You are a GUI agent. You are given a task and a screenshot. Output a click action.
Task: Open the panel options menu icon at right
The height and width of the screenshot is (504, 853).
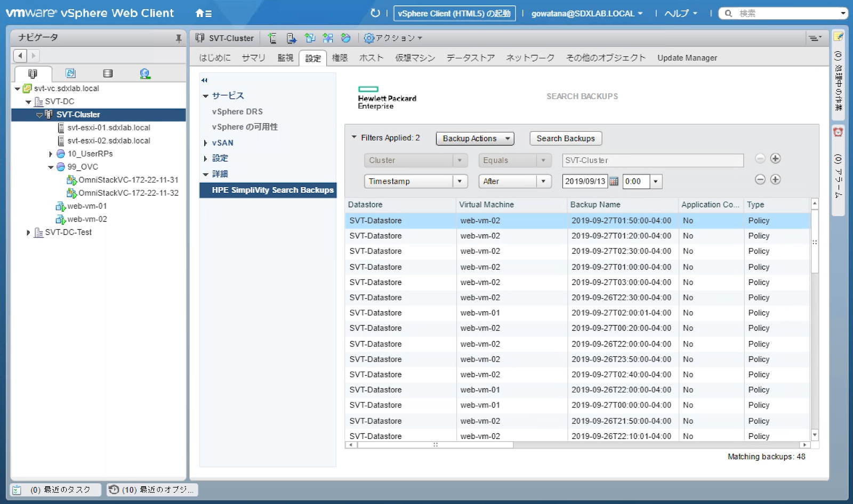pos(814,38)
